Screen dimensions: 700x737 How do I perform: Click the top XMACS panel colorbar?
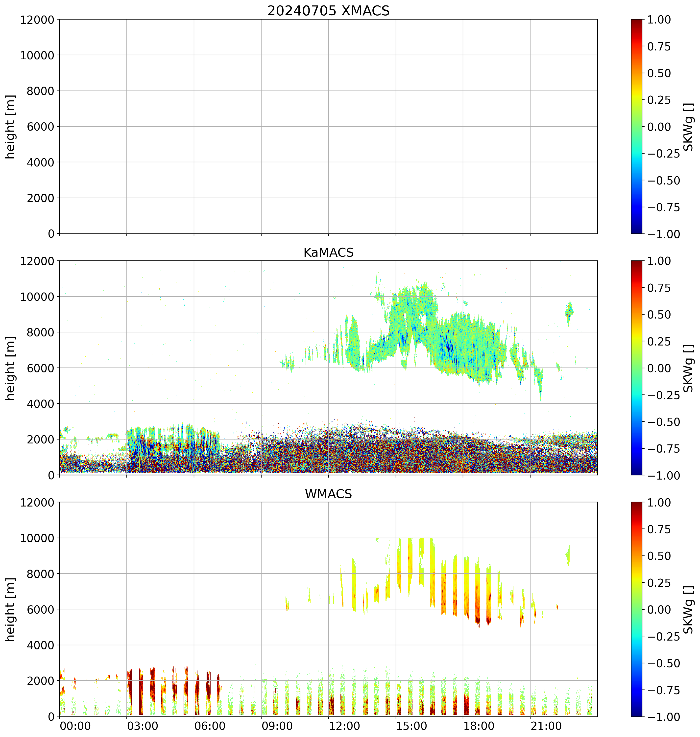tap(637, 126)
